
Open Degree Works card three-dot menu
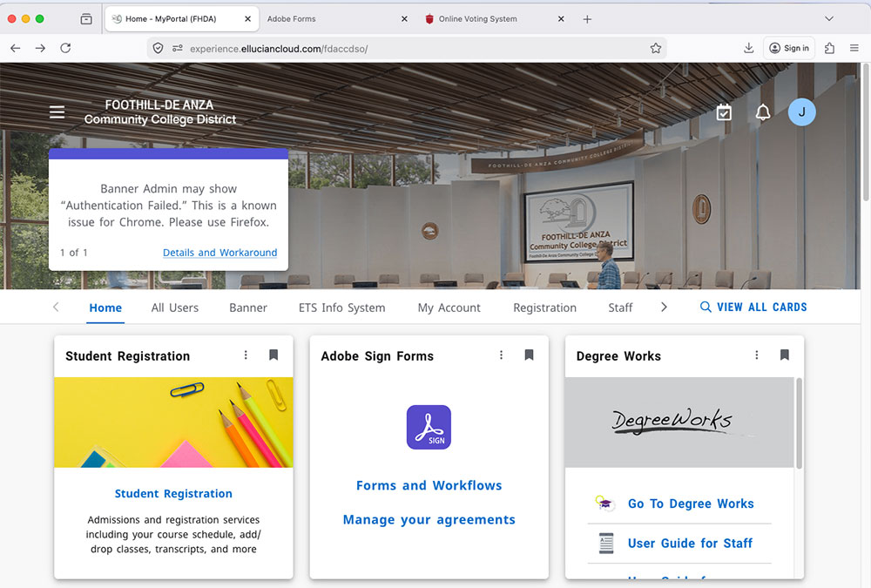click(x=756, y=355)
